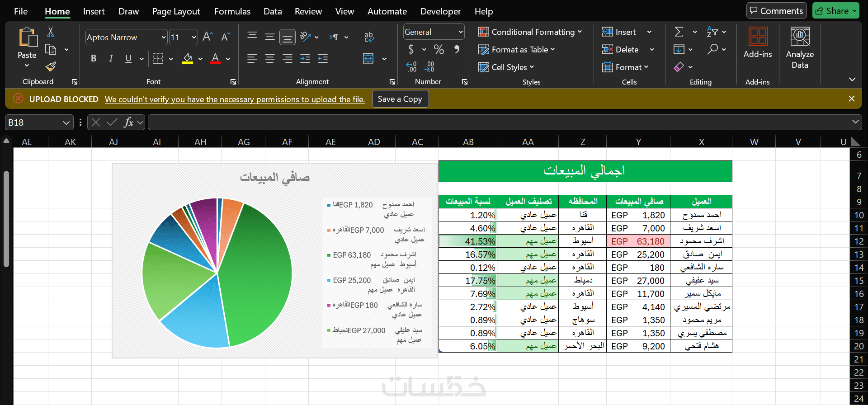Click the Copy icon in Clipboard group

pos(51,49)
